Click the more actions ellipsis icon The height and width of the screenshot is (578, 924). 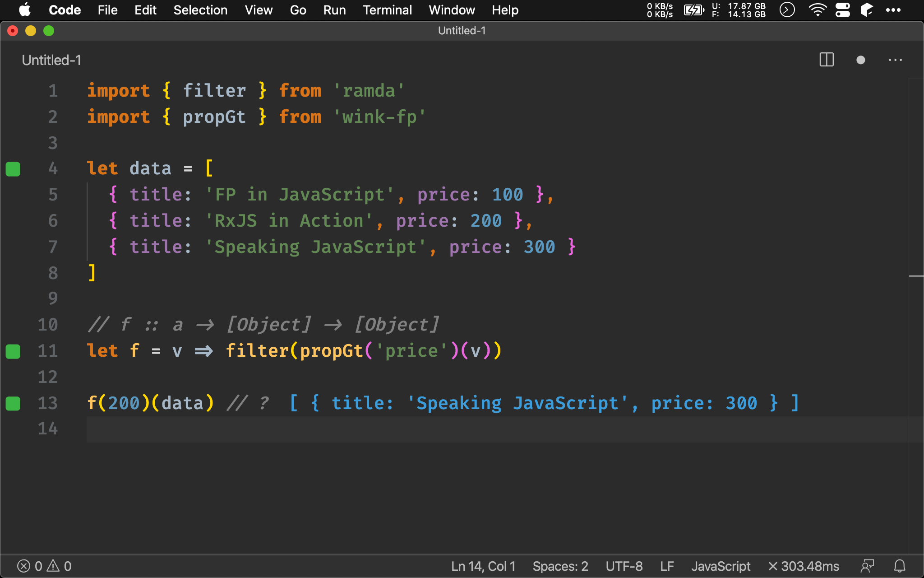coord(896,59)
